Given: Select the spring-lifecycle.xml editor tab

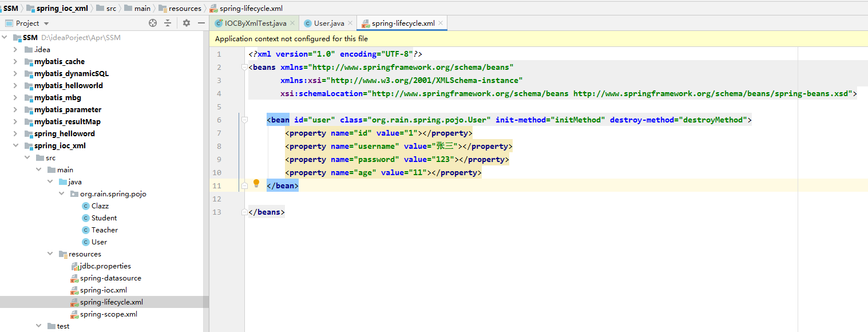Looking at the screenshot, I should coord(403,23).
